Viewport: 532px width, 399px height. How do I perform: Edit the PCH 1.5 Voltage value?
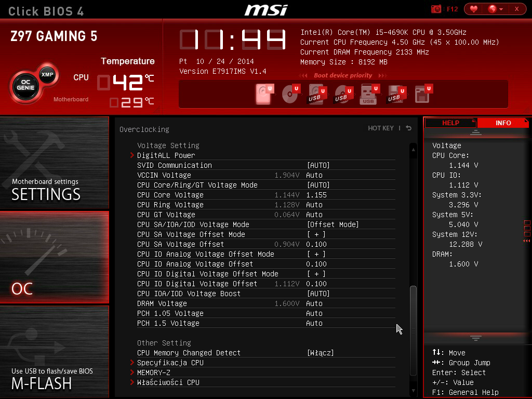coord(314,323)
